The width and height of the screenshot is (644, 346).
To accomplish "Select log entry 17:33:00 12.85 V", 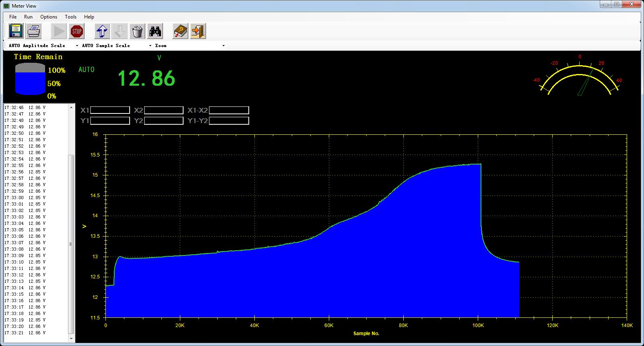I will click(x=25, y=198).
